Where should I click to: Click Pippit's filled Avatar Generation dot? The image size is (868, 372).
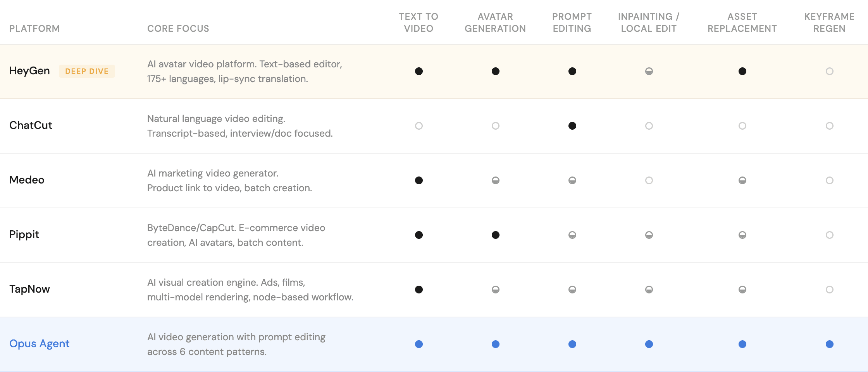pos(495,235)
